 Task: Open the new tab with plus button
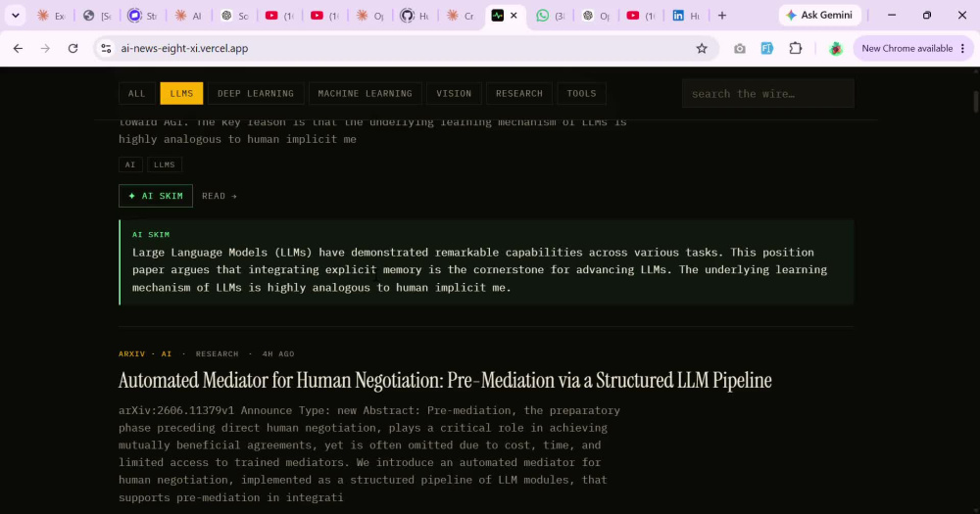pos(722,15)
